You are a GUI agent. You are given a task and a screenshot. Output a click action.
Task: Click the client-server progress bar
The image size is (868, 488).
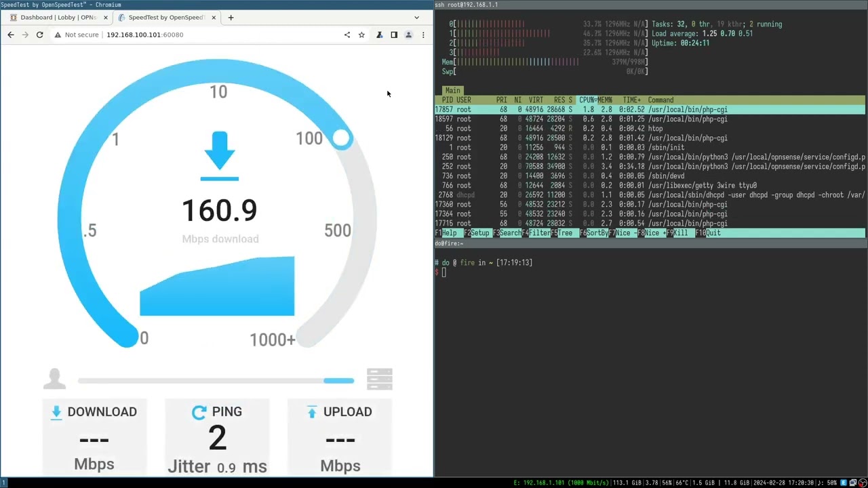click(216, 381)
